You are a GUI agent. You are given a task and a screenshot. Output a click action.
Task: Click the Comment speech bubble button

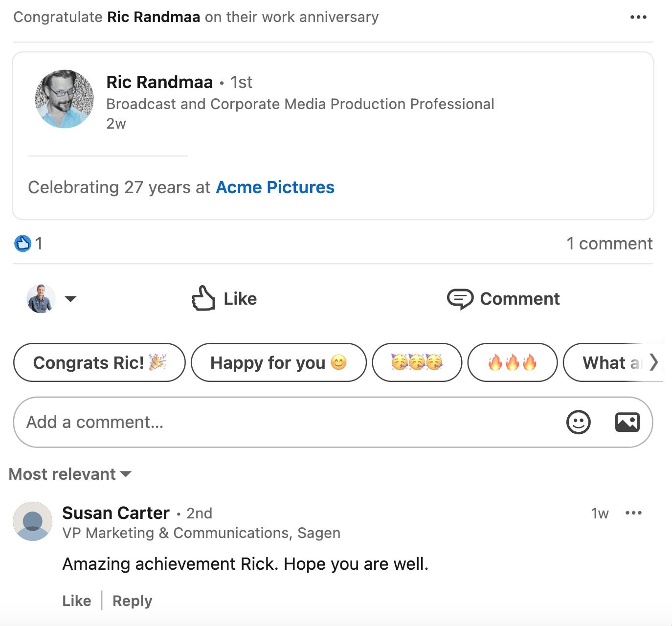click(503, 298)
